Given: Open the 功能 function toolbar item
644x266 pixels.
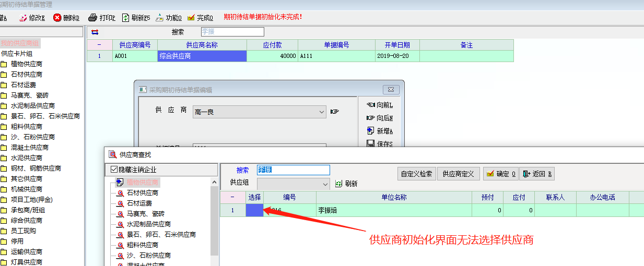Looking at the screenshot, I should 160,18.
